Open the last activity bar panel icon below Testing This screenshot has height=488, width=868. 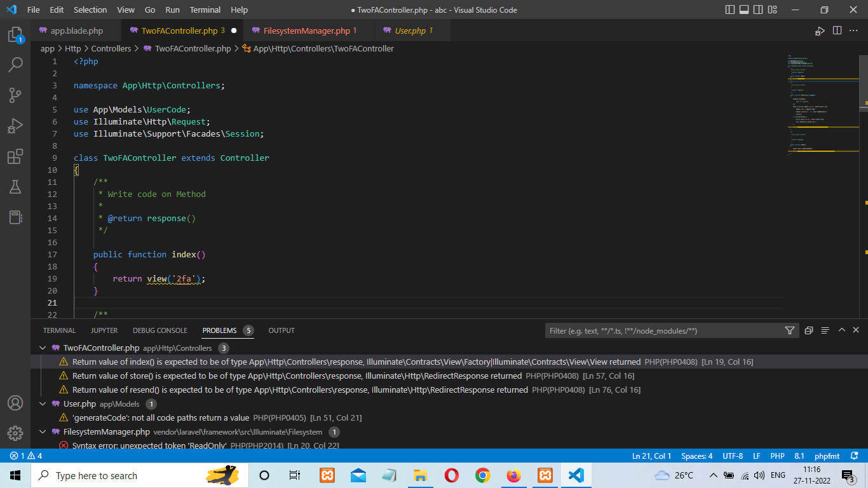(15, 217)
